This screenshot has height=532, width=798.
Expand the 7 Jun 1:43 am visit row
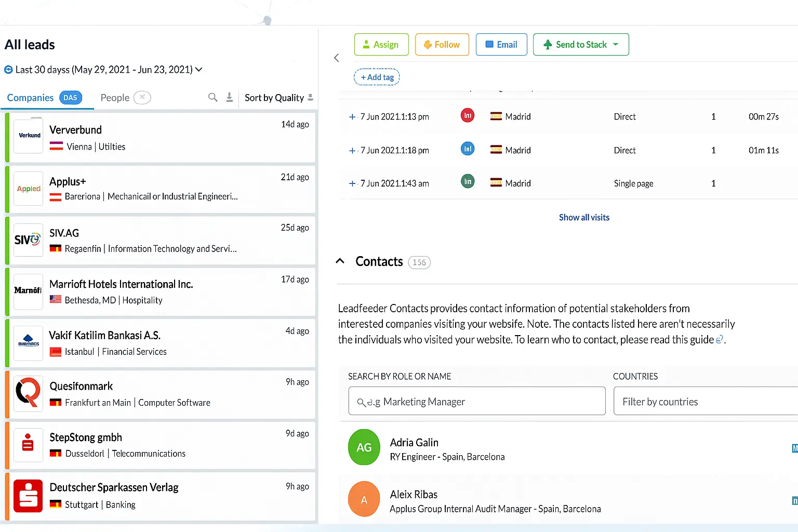coord(352,183)
